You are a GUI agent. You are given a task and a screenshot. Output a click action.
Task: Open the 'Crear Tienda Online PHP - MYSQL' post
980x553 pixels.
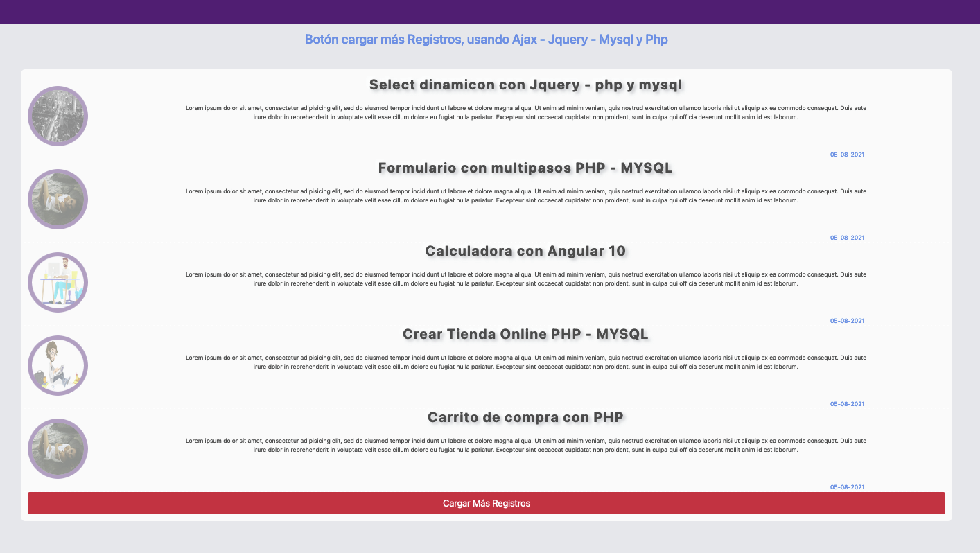525,334
